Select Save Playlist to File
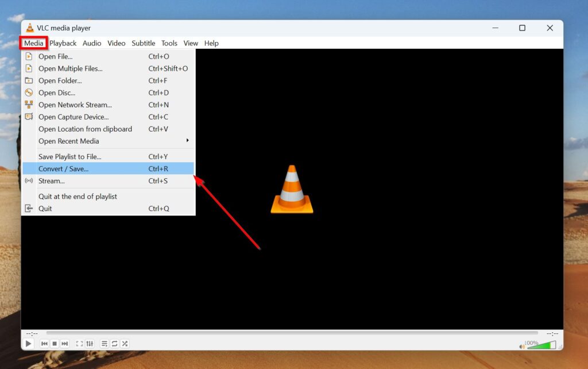Viewport: 588px width, 369px height. pos(69,156)
